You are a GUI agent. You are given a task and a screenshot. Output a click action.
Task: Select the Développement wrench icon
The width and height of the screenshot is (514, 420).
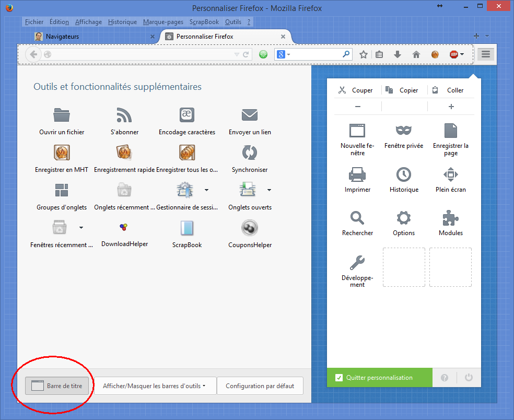tap(357, 262)
